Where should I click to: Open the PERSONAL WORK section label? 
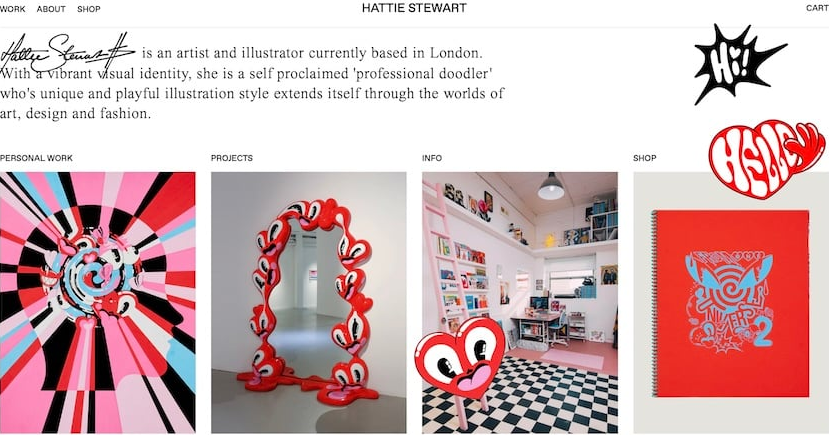point(36,158)
